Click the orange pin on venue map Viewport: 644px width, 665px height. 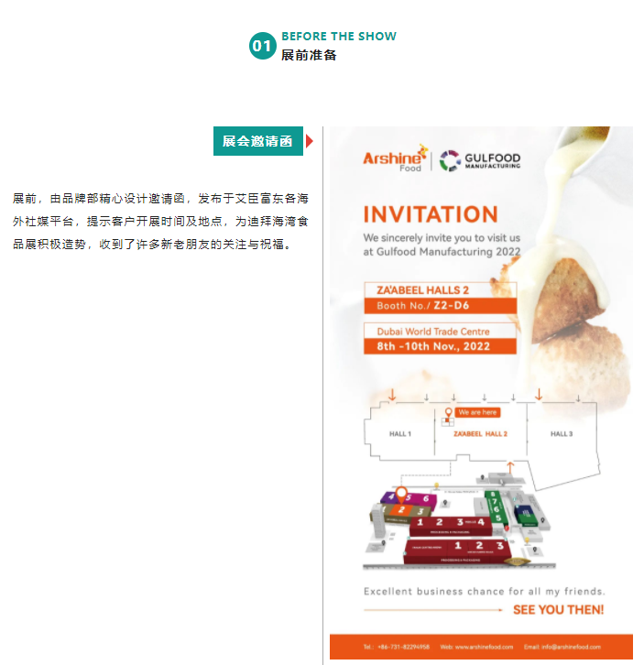point(401,495)
